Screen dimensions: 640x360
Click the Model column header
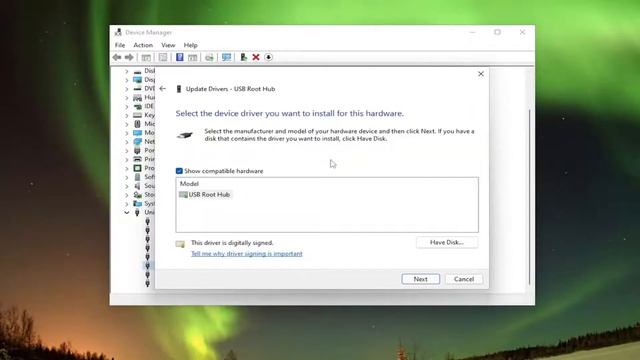[189, 184]
